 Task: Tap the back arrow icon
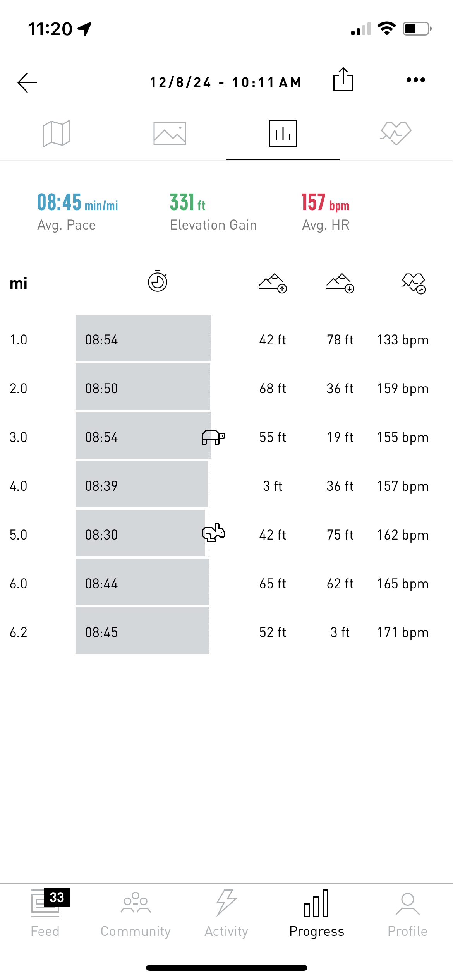pyautogui.click(x=27, y=82)
